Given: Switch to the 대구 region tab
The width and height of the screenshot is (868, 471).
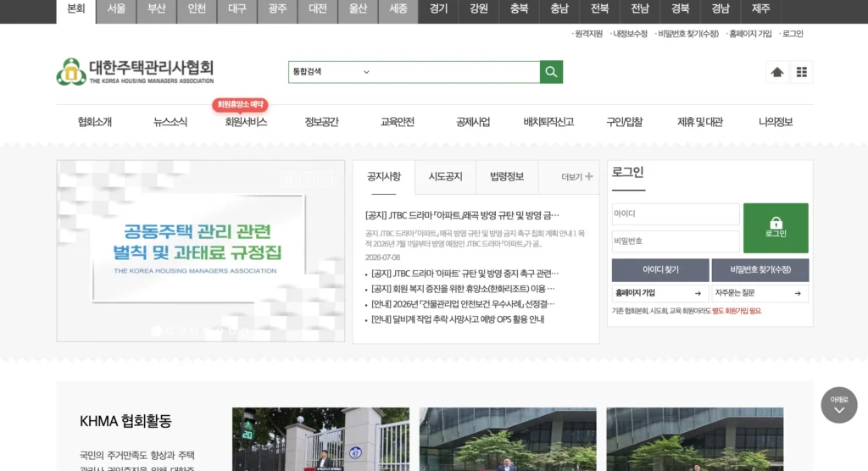Looking at the screenshot, I should coord(237,10).
